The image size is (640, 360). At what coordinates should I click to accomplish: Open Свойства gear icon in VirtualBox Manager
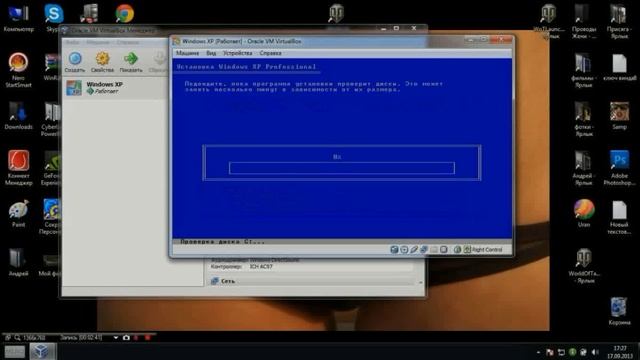[x=102, y=59]
